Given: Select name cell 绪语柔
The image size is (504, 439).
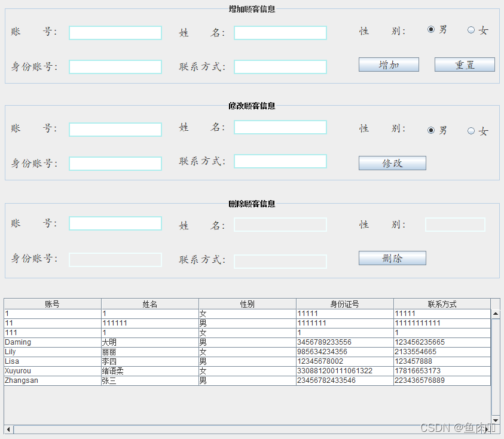Looking at the screenshot, I should pyautogui.click(x=150, y=372).
